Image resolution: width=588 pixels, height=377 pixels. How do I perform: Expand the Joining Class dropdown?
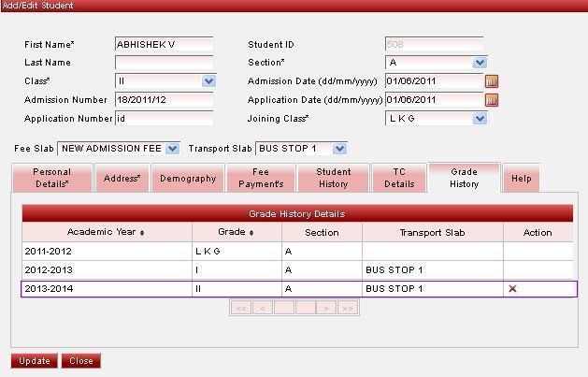[x=480, y=119]
